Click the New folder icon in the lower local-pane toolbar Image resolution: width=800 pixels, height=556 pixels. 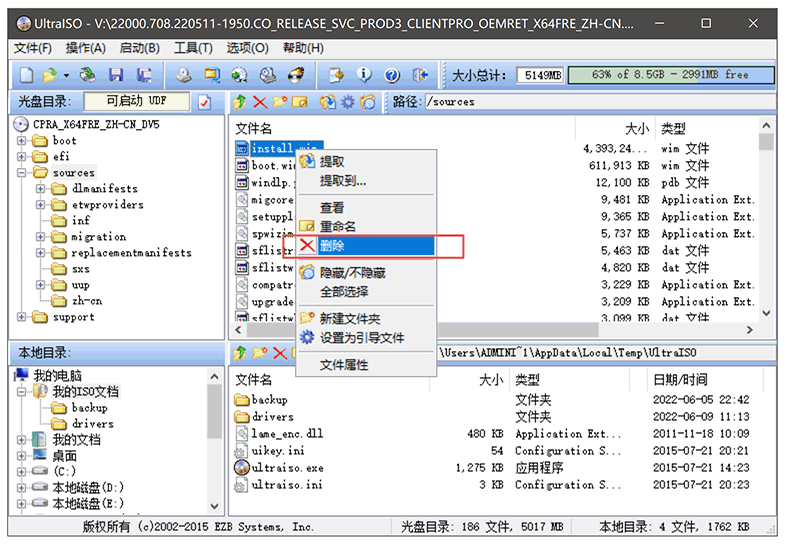[260, 352]
